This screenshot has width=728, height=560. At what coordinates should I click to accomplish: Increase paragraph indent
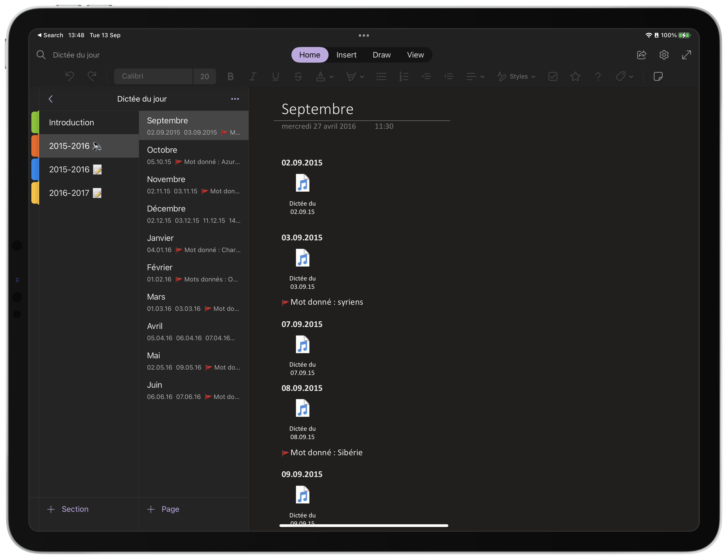click(x=449, y=77)
